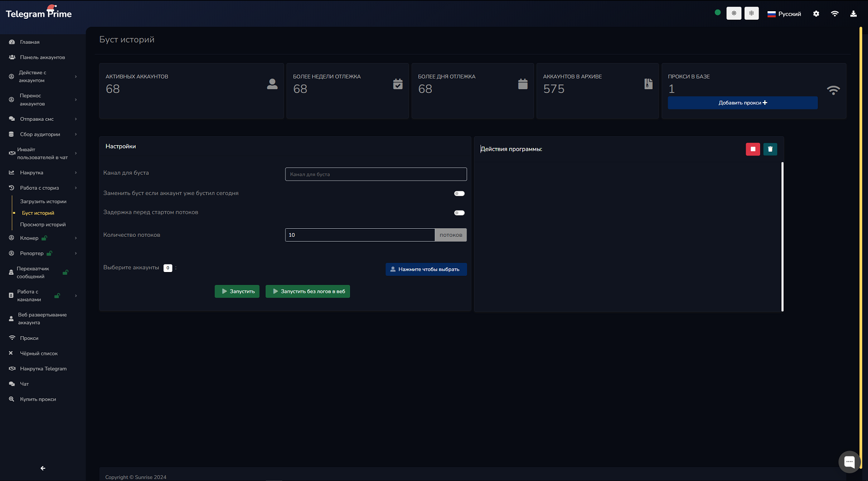Select Буст историй submenu item
This screenshot has width=868, height=481.
(x=38, y=213)
